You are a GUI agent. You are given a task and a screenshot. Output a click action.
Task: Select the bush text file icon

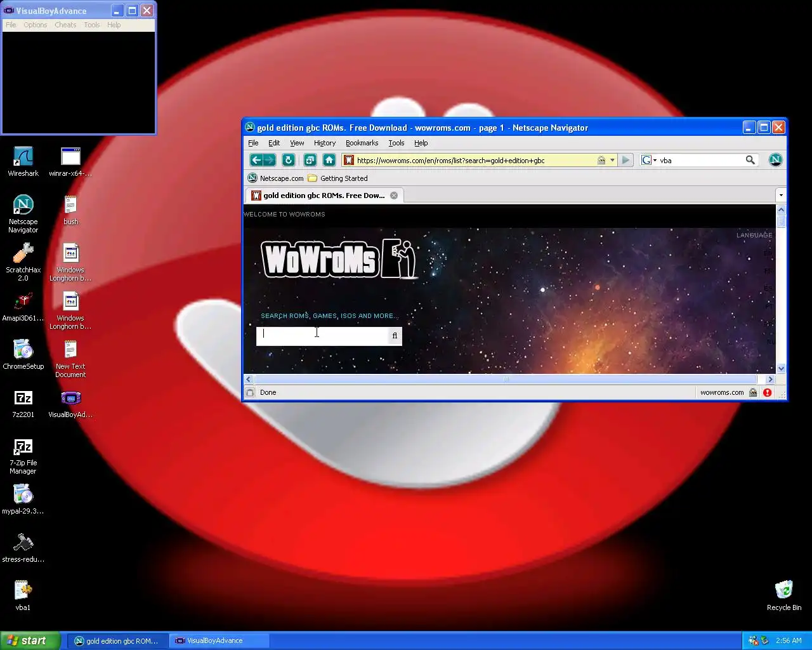tap(70, 210)
